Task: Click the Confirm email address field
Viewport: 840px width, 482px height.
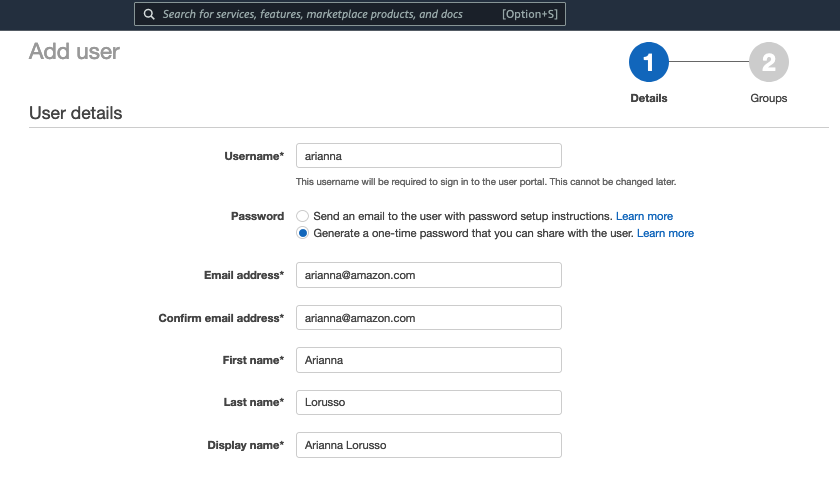Action: [x=428, y=318]
